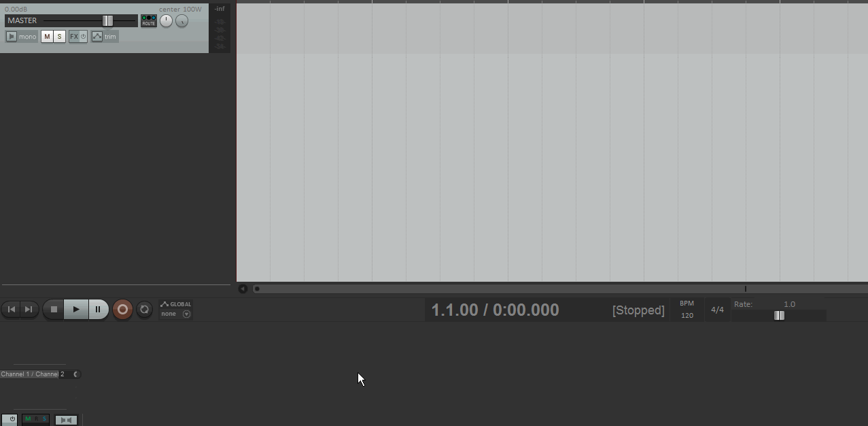Toggle the repeat loop button
The image size is (868, 426).
click(x=144, y=309)
